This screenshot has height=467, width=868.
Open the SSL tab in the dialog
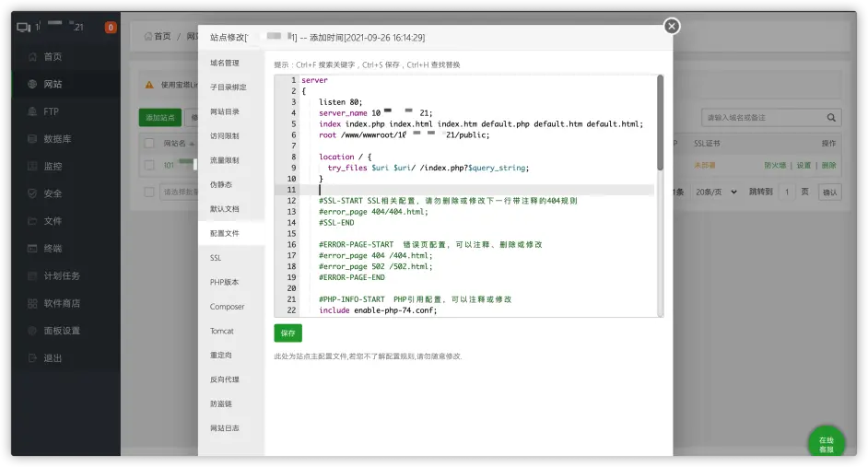[x=216, y=258]
